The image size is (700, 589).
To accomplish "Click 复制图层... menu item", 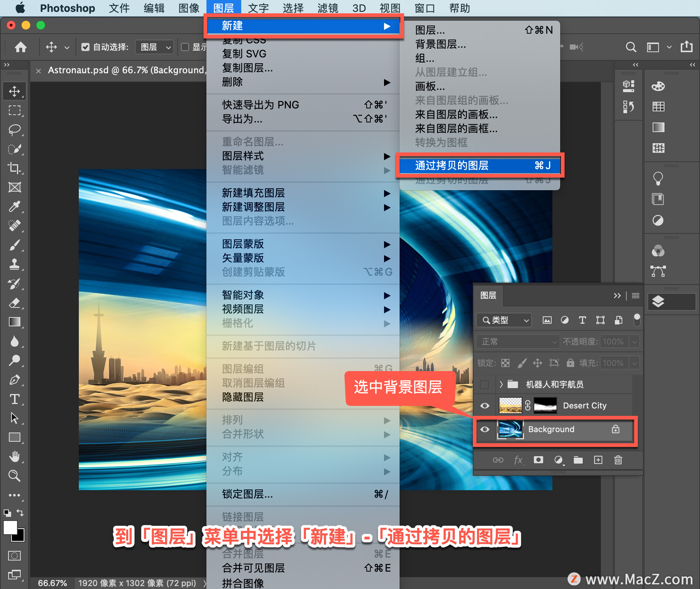I will (x=303, y=68).
